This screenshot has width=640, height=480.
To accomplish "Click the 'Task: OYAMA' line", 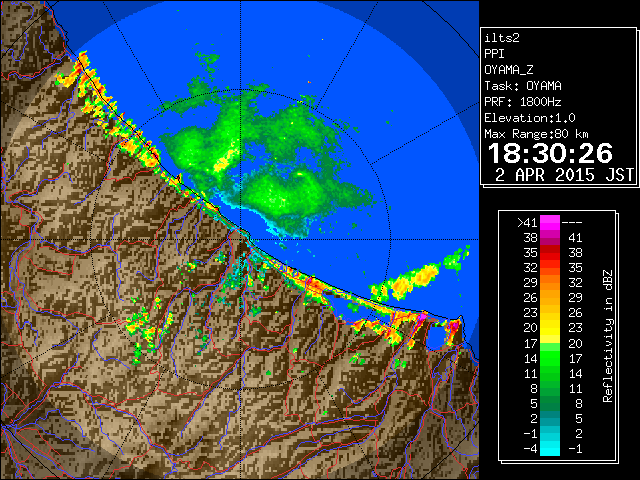I will coord(523,86).
